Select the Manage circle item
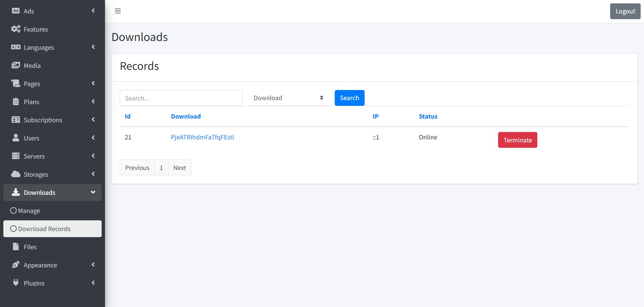 (x=14, y=211)
